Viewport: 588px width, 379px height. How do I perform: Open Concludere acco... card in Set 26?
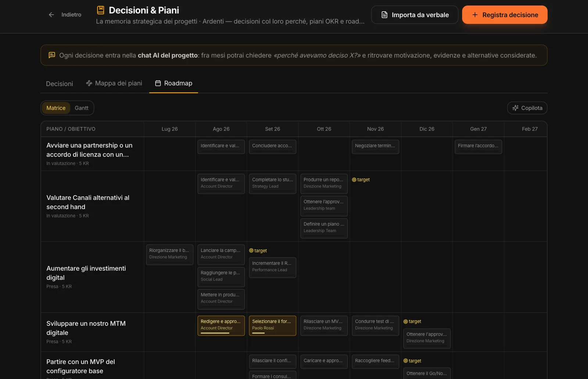pyautogui.click(x=272, y=147)
